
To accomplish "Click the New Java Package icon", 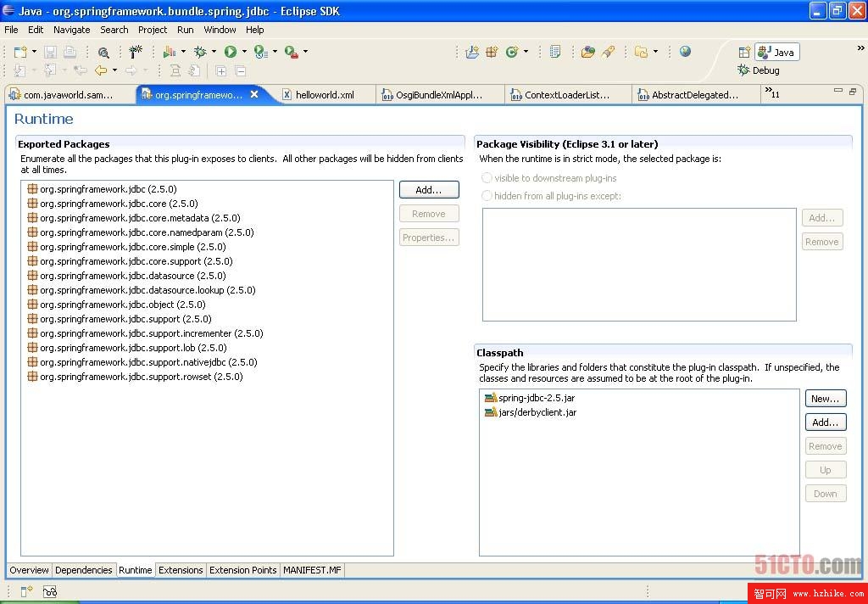I will pyautogui.click(x=492, y=52).
